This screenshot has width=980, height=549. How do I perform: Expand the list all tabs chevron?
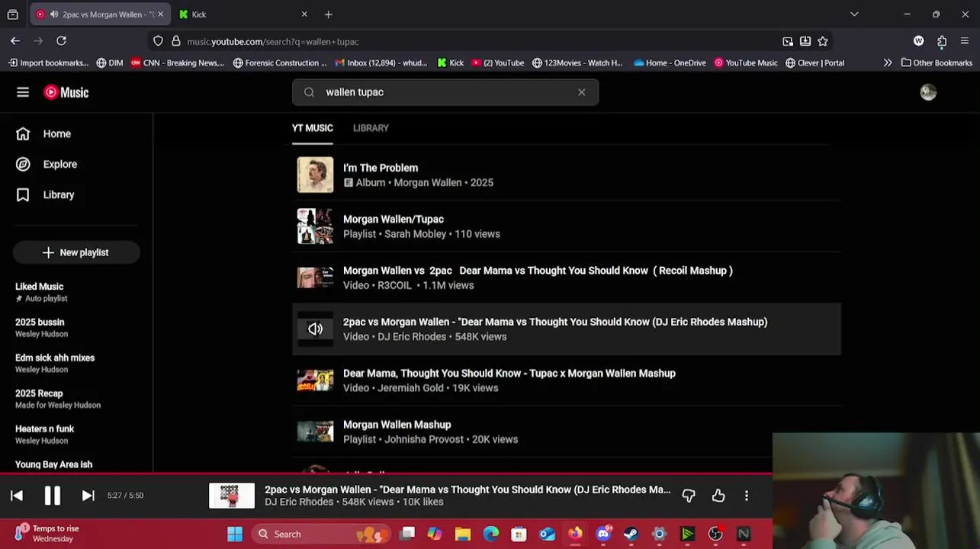[854, 14]
